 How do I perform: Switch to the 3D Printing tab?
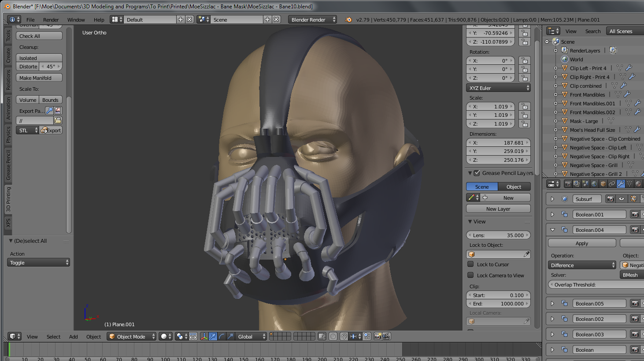pos(8,199)
